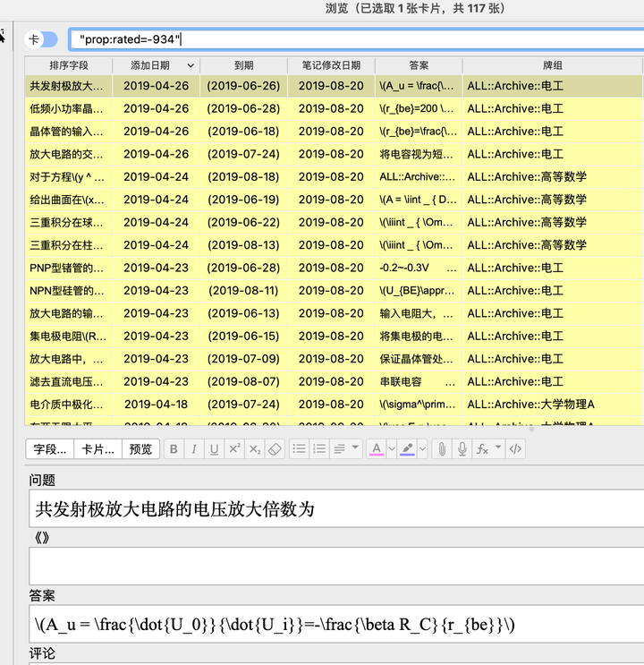Sort by 笔记修改日期 column header
Viewport: 644px width, 665px height.
click(x=331, y=65)
